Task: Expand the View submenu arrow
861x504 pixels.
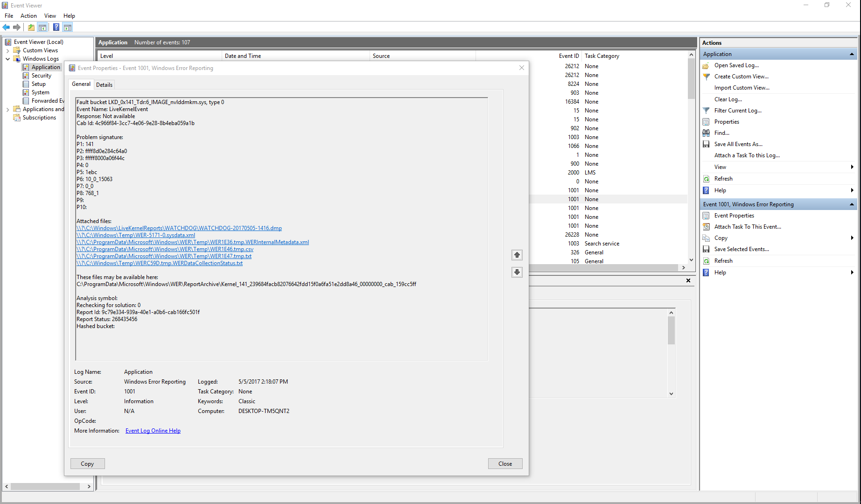Action: click(x=852, y=167)
